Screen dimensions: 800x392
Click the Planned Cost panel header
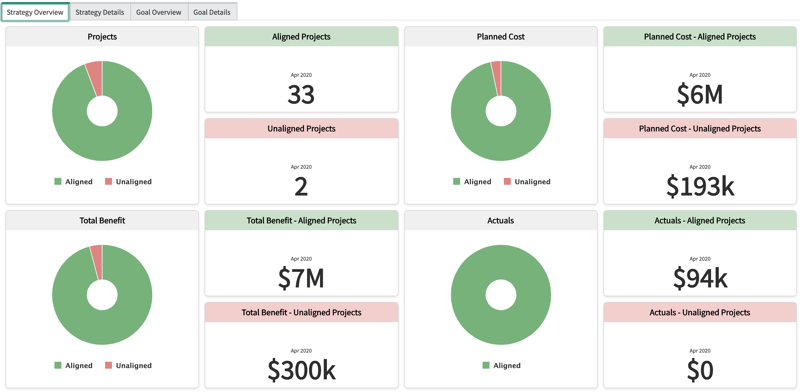pyautogui.click(x=501, y=37)
